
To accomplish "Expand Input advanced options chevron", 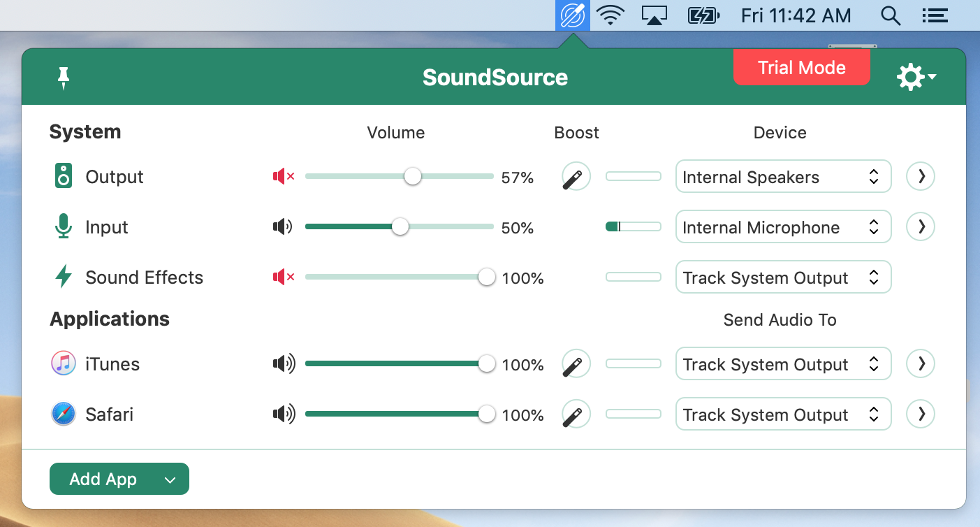I will [921, 226].
